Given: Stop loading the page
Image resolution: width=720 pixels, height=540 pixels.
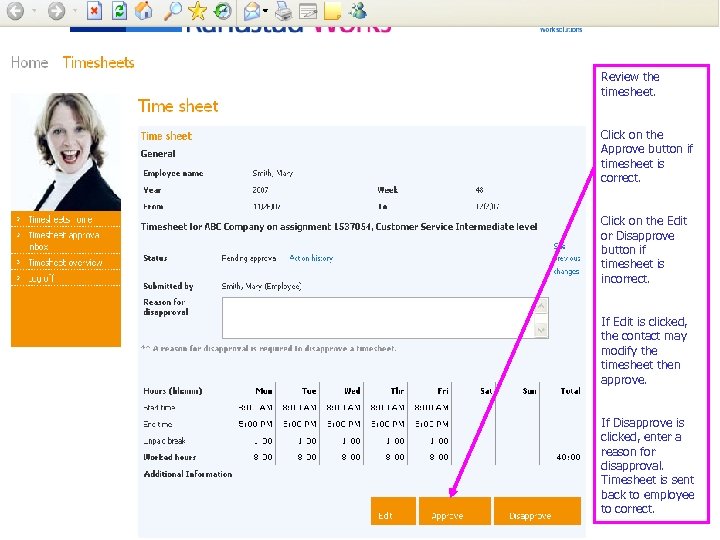Looking at the screenshot, I should point(94,11).
